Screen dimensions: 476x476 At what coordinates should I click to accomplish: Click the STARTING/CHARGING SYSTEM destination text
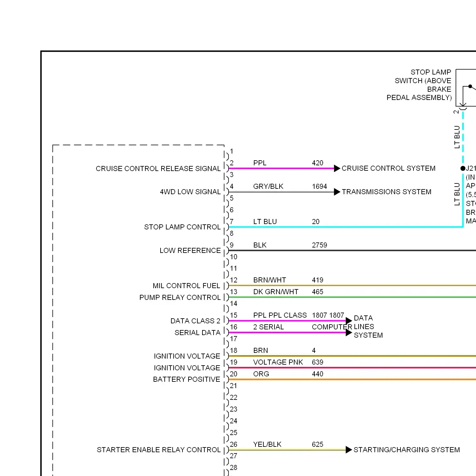pos(407,450)
